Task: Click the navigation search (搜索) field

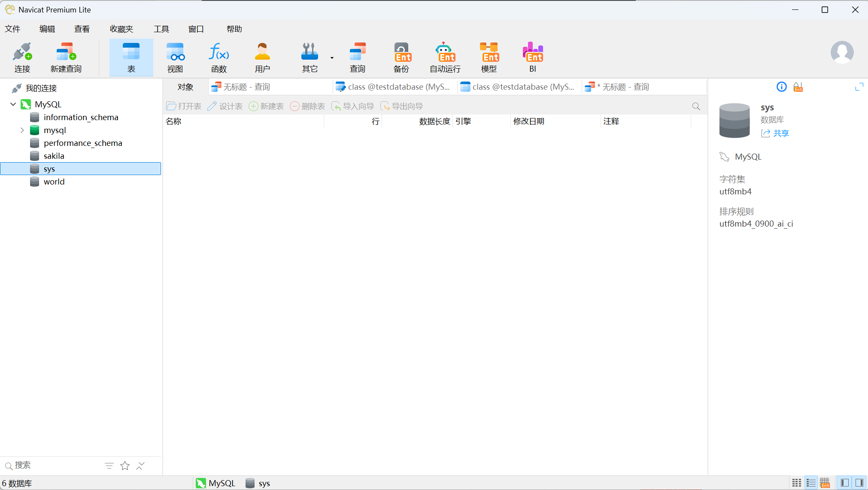Action: (52, 466)
